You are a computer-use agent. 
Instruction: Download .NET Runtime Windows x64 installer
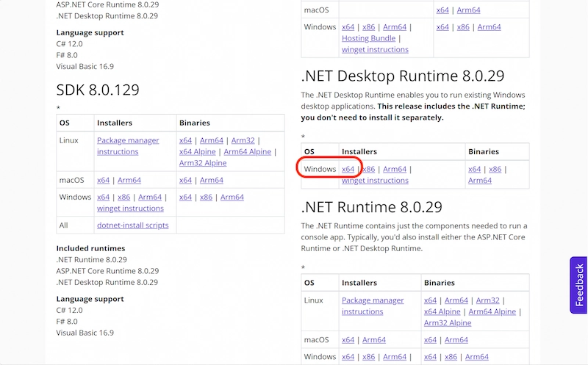point(348,357)
